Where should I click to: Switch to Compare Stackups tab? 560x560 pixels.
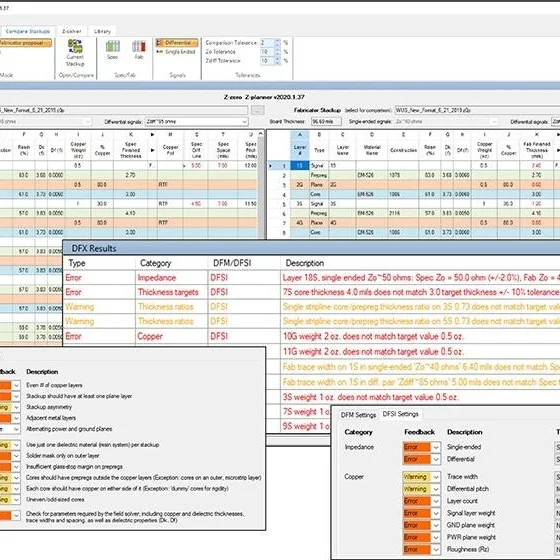(x=28, y=31)
